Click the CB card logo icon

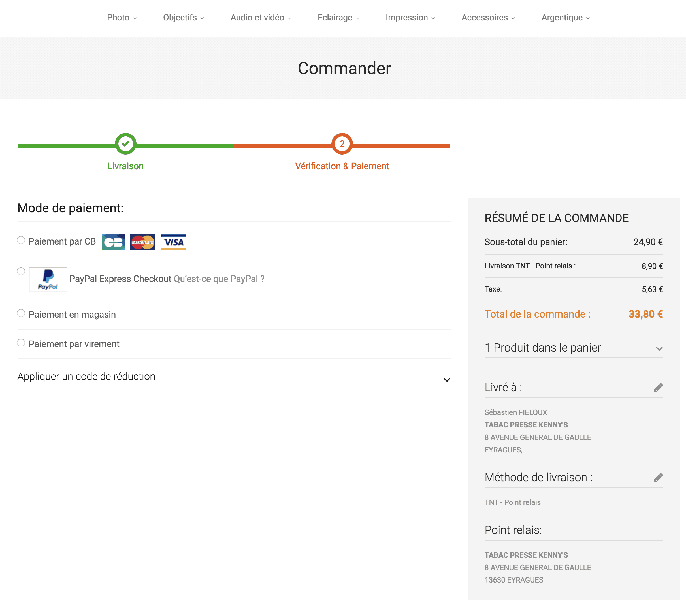pos(113,242)
